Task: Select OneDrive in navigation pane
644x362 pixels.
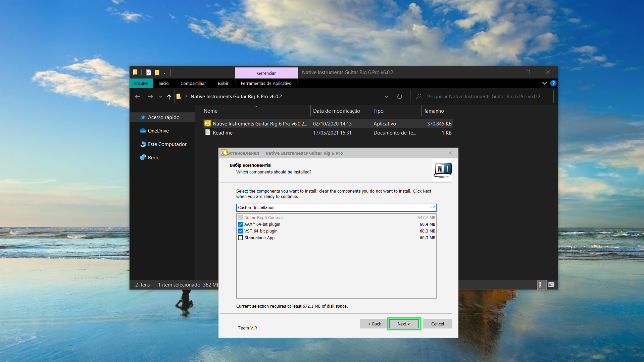Action: (x=158, y=131)
